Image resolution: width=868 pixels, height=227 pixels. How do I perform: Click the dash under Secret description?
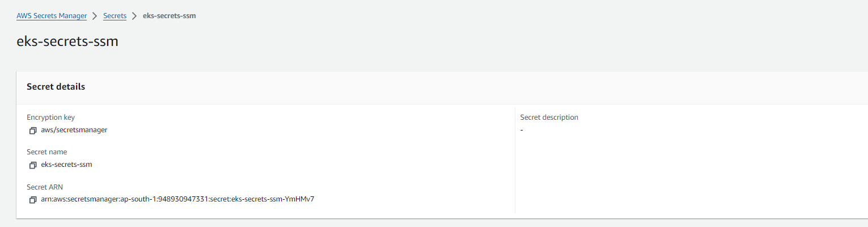[x=522, y=131]
